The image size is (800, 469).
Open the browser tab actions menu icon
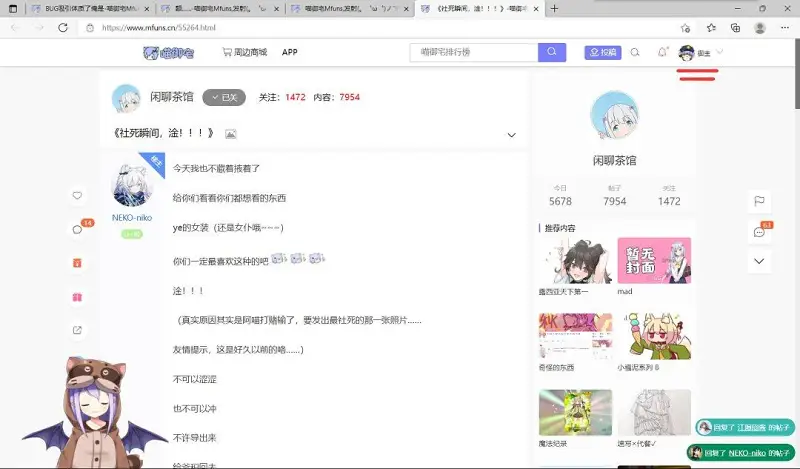click(x=13, y=9)
